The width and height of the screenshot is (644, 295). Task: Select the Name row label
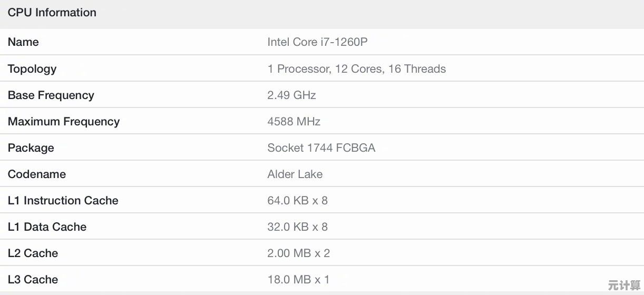click(23, 42)
